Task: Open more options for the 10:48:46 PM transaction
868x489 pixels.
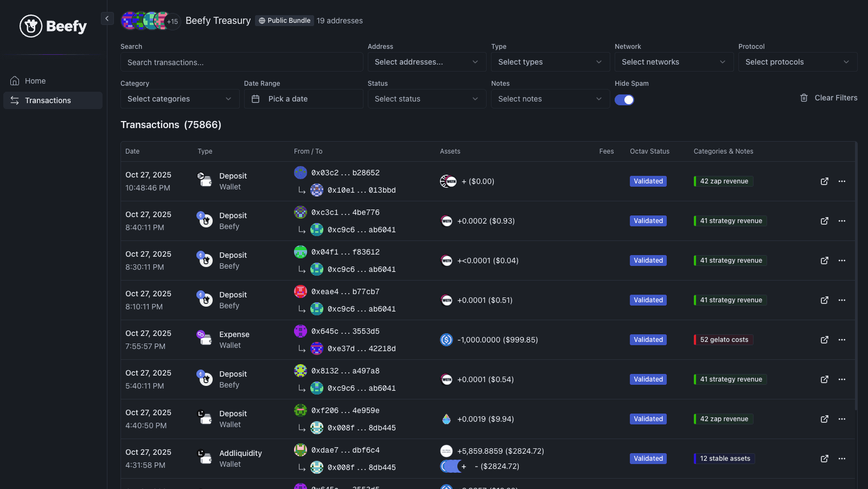Action: (x=841, y=181)
